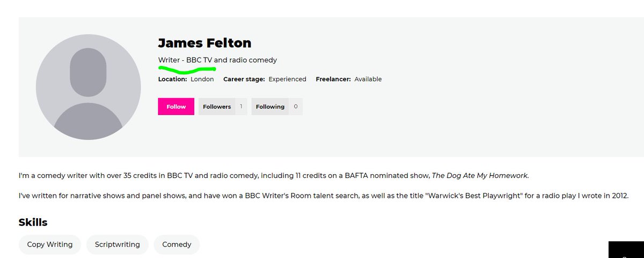Click the following count number 0
Screen dimensions: 644x258
coord(296,106)
